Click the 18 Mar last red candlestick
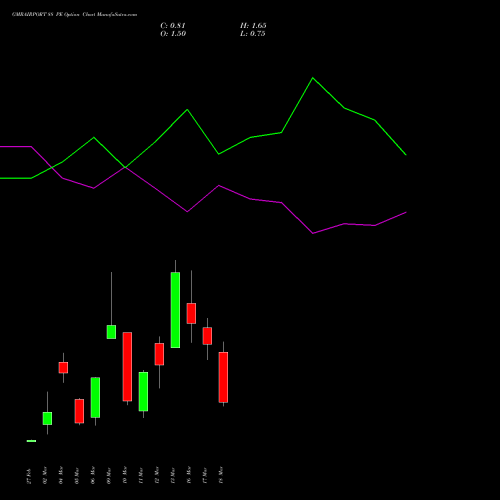 point(223,377)
